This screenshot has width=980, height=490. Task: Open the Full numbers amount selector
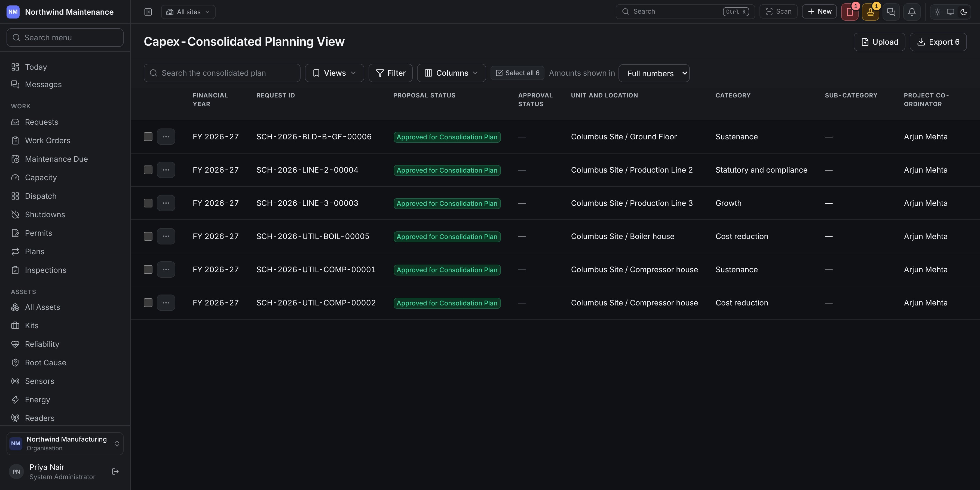coord(654,73)
